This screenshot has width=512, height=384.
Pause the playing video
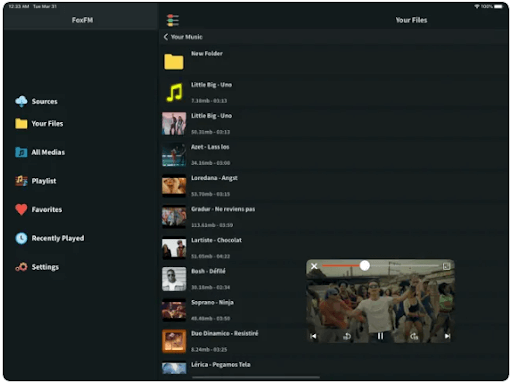pyautogui.click(x=380, y=336)
